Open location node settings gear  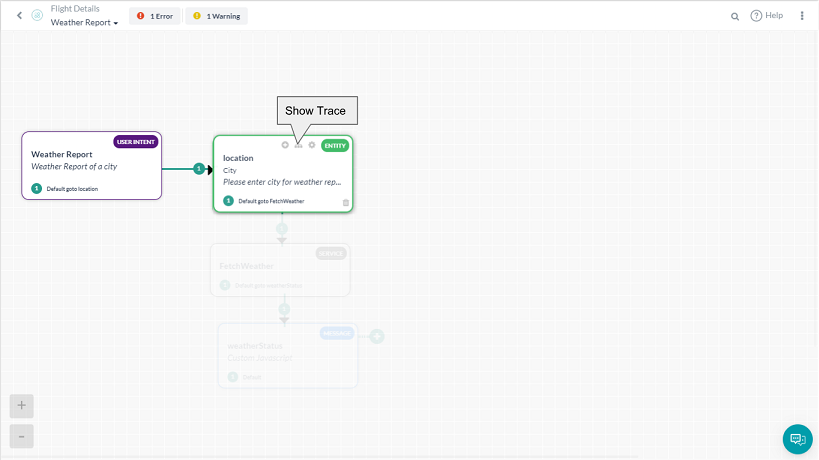click(x=312, y=145)
